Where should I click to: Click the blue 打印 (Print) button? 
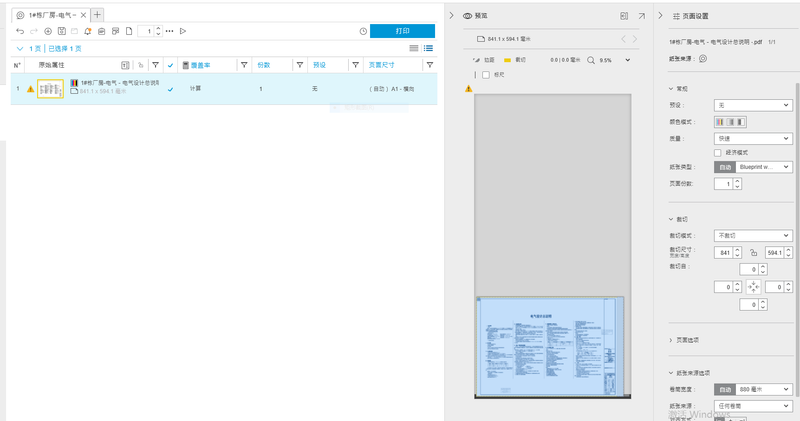click(x=402, y=31)
